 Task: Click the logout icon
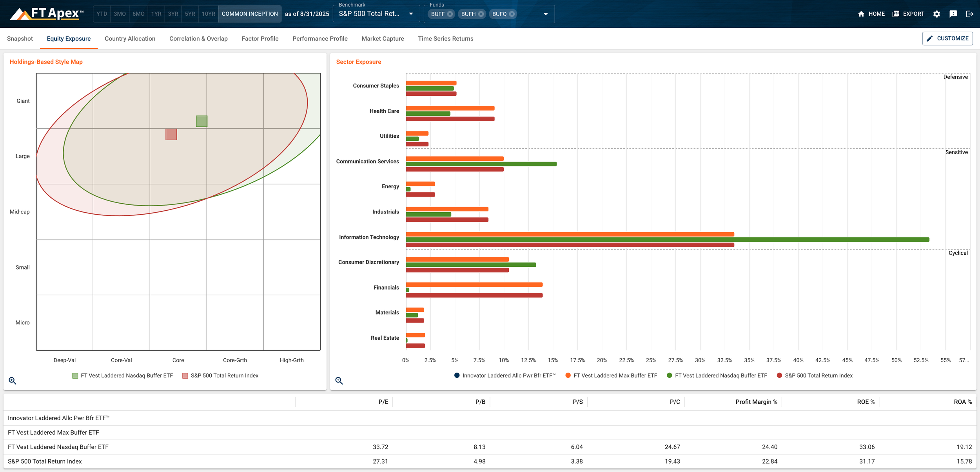970,14
